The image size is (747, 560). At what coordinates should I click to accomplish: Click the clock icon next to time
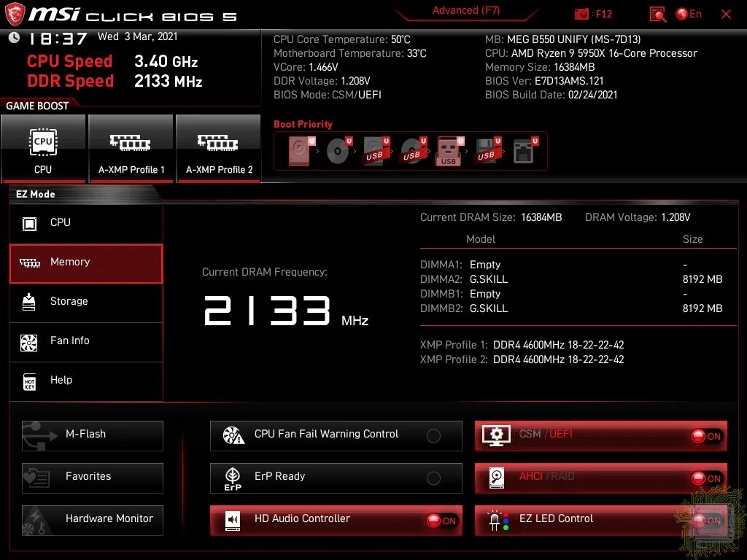[x=15, y=37]
